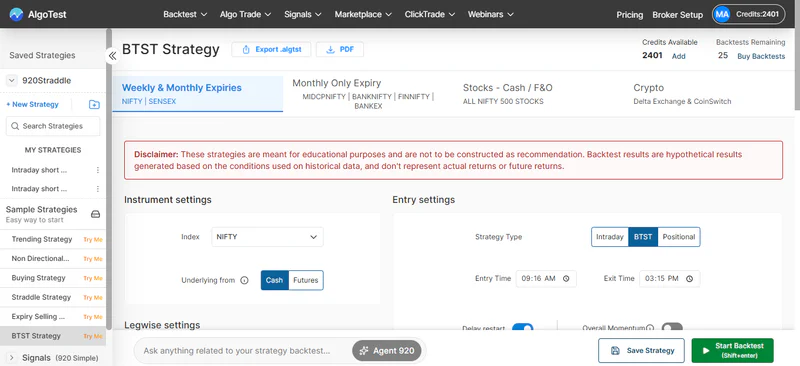Open the Webinars menu
Screen dimensions: 800x366
click(491, 14)
